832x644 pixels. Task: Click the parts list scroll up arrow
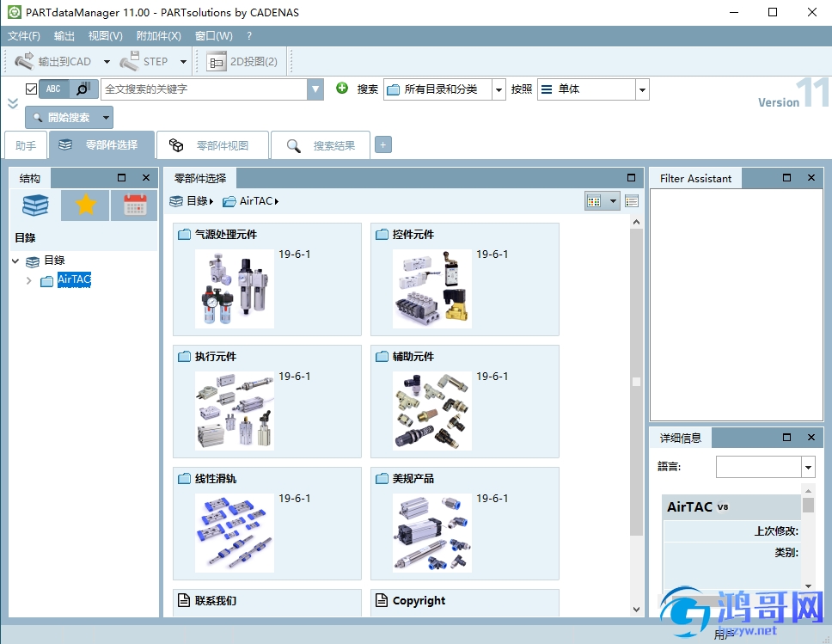pos(636,222)
